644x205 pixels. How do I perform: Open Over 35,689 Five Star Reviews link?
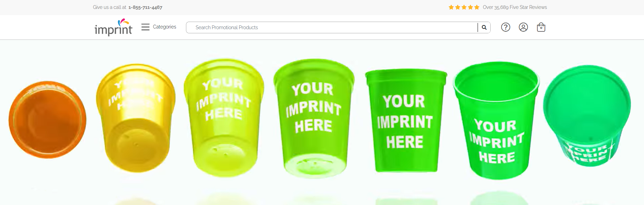[x=515, y=7]
